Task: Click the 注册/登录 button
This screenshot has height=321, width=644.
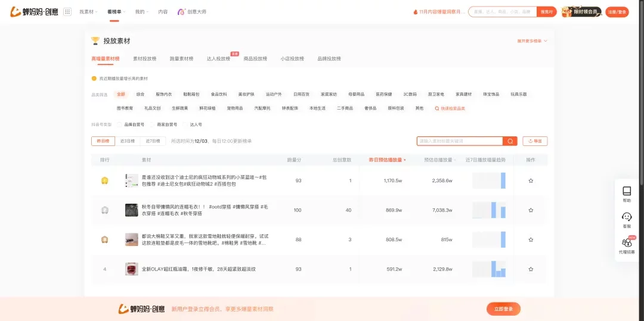Action: pos(617,12)
